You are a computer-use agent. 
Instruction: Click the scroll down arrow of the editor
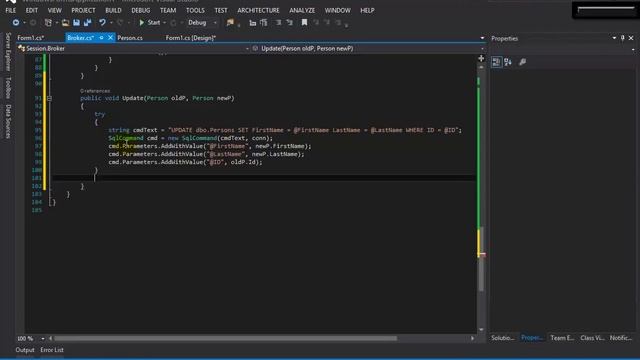[x=481, y=329]
